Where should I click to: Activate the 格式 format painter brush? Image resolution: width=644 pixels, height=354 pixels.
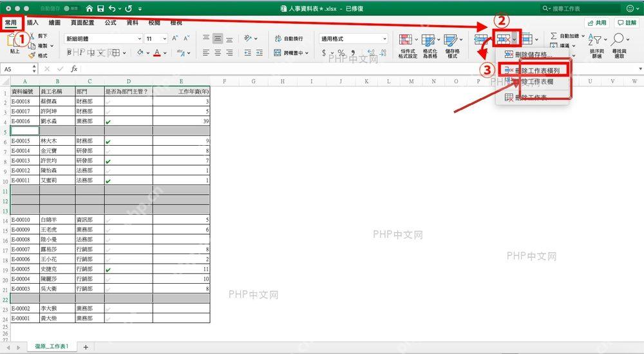coord(38,55)
